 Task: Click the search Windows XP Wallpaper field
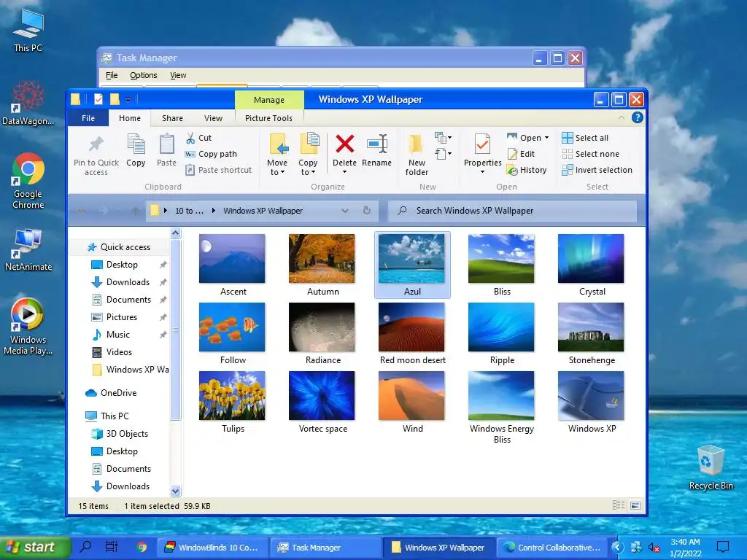513,211
